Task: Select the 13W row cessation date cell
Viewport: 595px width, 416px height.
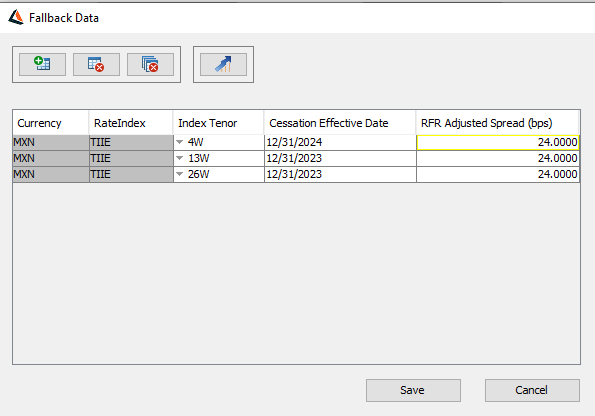Action: tap(340, 158)
